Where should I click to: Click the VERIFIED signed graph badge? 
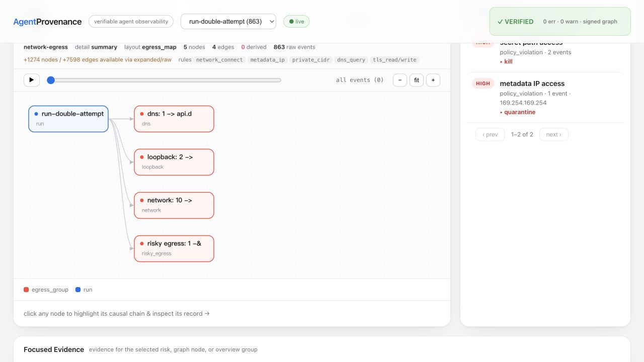(560, 22)
